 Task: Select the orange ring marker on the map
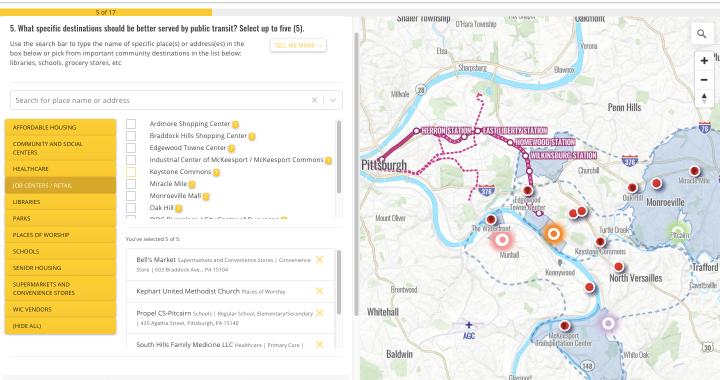(x=553, y=234)
